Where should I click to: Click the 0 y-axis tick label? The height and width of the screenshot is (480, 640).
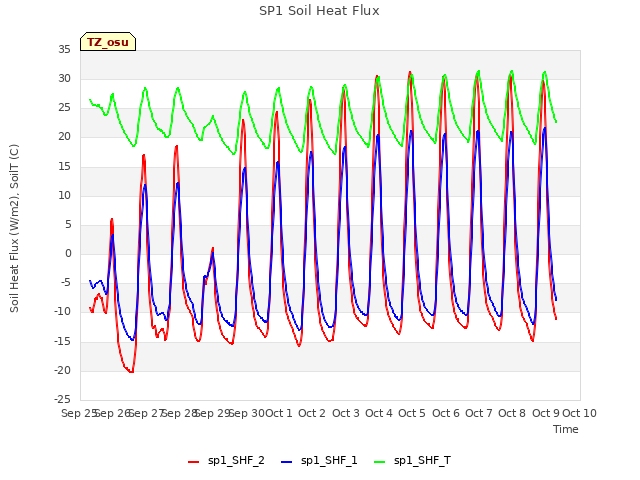(x=68, y=253)
